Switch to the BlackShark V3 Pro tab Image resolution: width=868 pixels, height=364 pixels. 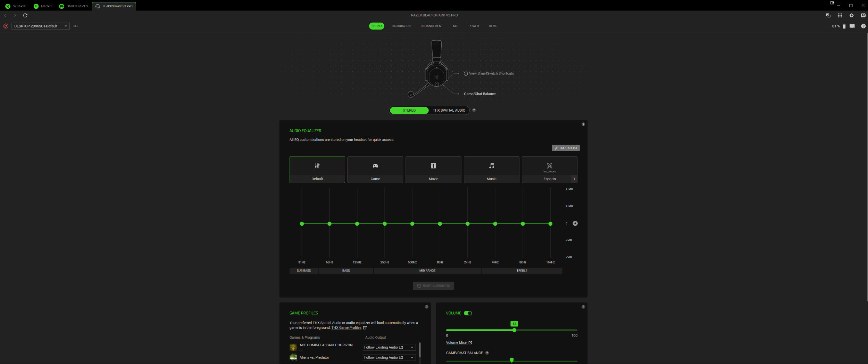coord(114,6)
